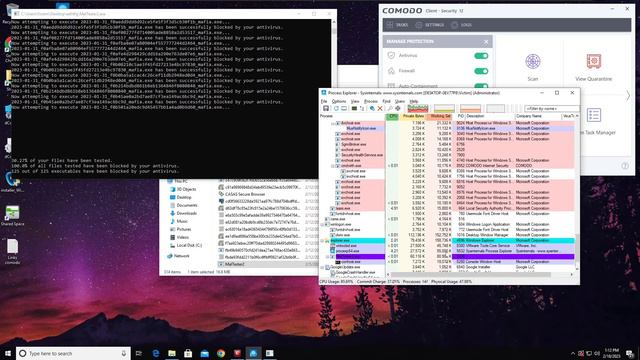This screenshot has width=640, height=360.
Task: Collapse the explorer.exe tree node
Action: coord(322,240)
